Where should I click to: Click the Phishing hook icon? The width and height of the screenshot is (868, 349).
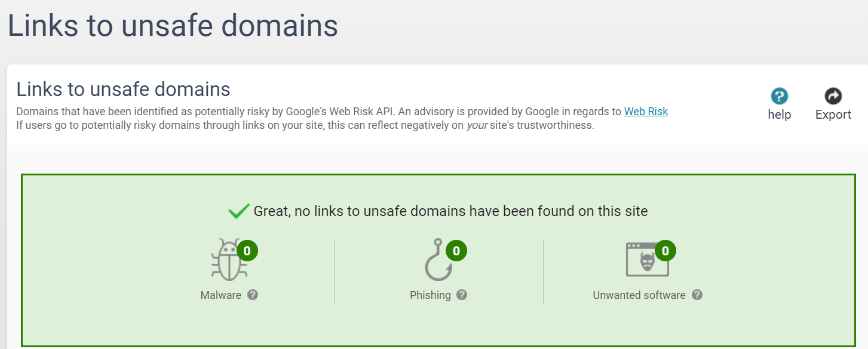click(x=437, y=262)
